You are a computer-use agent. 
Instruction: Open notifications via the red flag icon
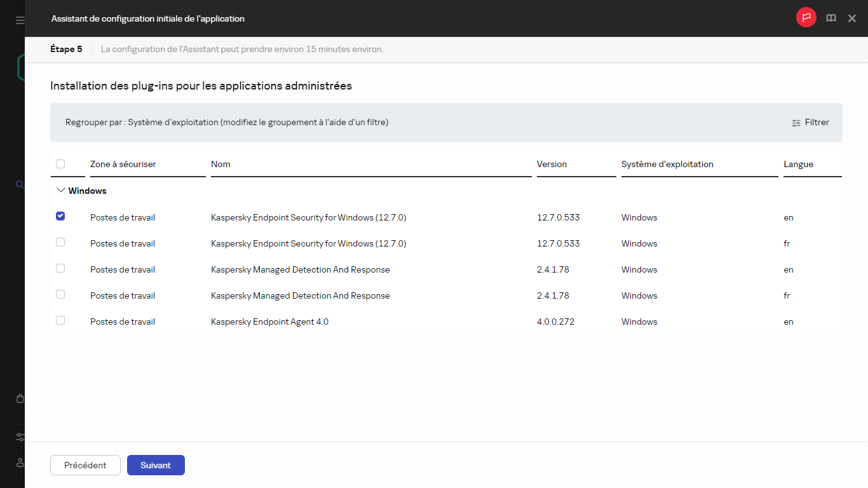click(x=806, y=17)
